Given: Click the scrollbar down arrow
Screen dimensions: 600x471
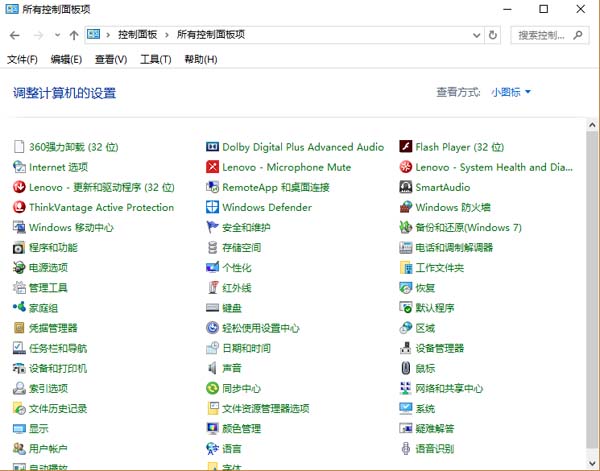Looking at the screenshot, I should [592, 464].
